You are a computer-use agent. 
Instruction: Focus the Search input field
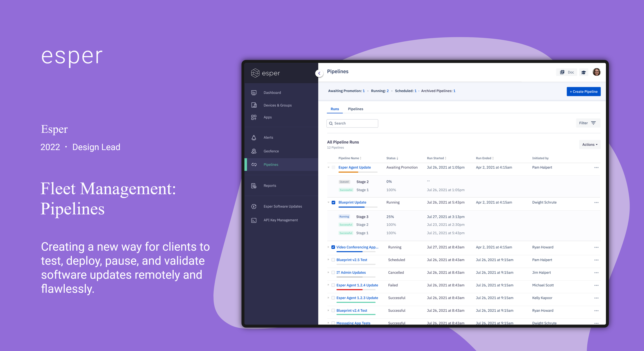pyautogui.click(x=352, y=124)
